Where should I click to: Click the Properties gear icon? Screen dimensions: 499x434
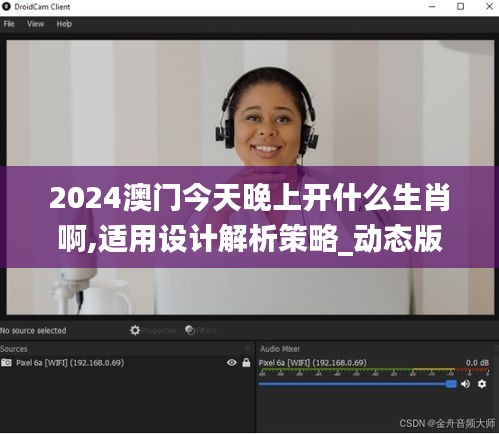coord(135,330)
